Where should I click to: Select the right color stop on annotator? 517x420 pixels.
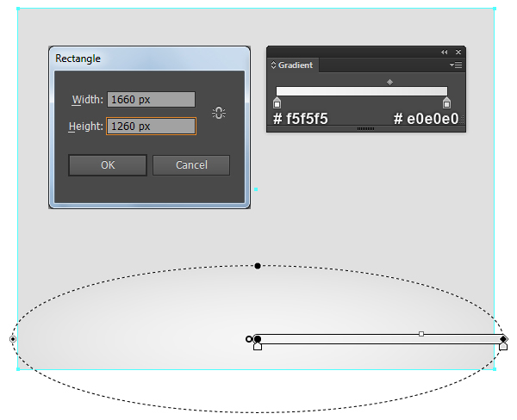click(503, 347)
